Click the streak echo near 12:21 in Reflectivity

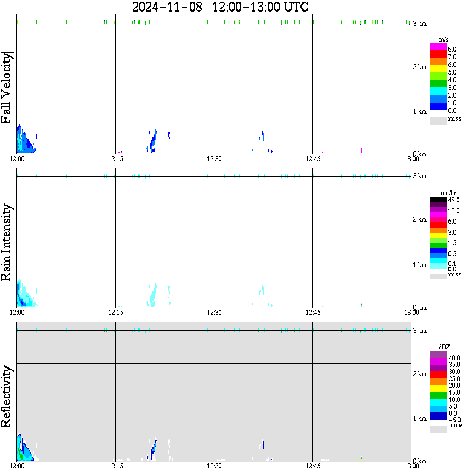pos(154,449)
